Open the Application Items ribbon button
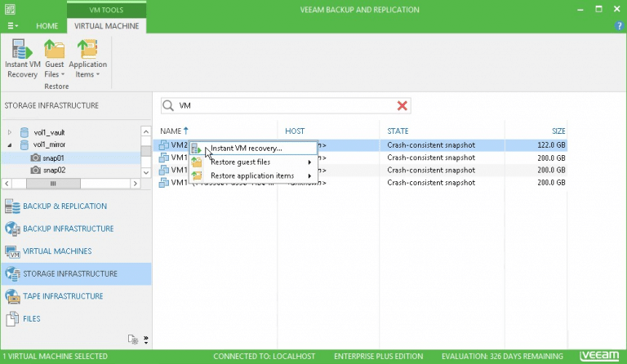This screenshot has height=364, width=627. click(87, 59)
